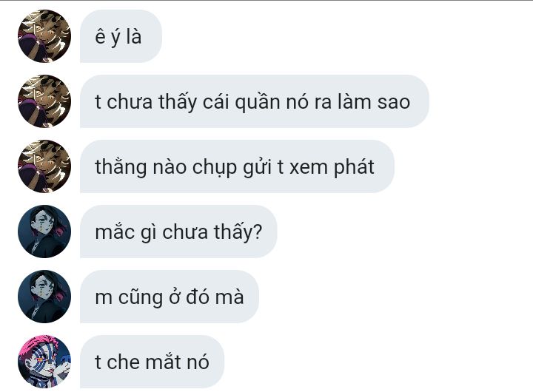
Task: Click the word "phát" in the third message
Action: click(x=354, y=167)
